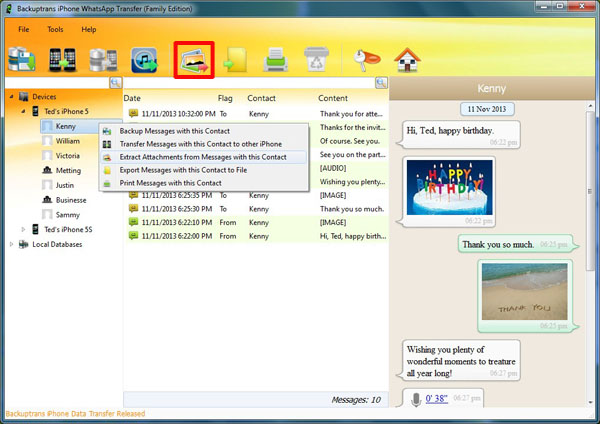This screenshot has height=424, width=600.
Task: Click the microphone icon of audio message
Action: 416,399
